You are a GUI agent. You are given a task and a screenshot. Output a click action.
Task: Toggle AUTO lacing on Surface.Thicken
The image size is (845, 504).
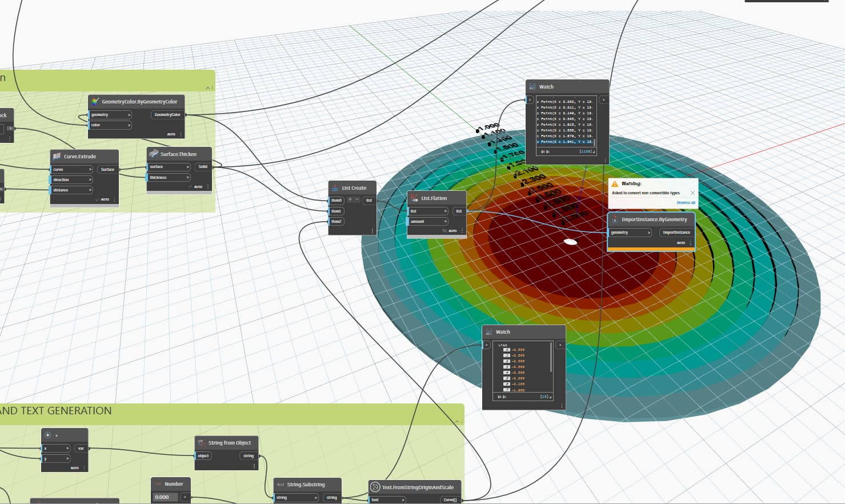[198, 187]
